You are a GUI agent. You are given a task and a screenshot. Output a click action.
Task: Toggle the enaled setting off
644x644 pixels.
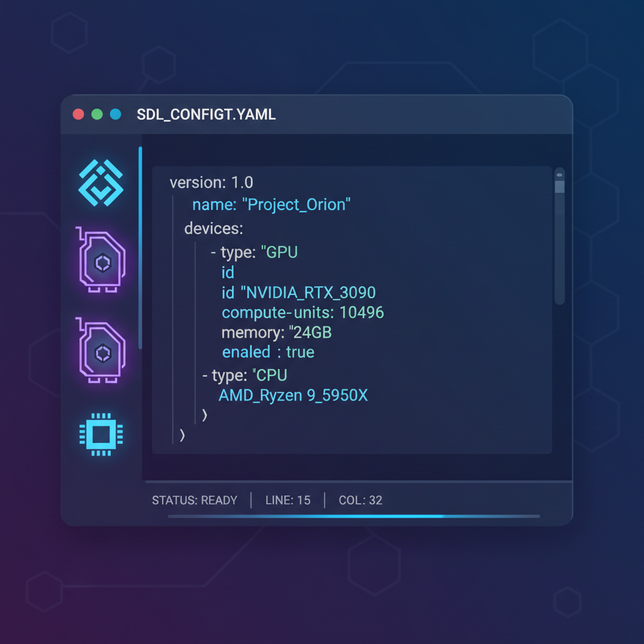coord(300,352)
